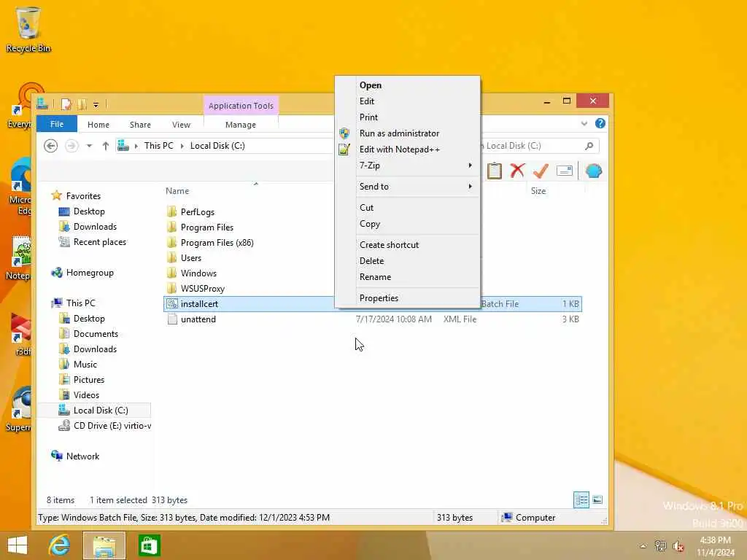747x560 pixels.
Task: Open Start button on taskbar
Action: [x=18, y=545]
